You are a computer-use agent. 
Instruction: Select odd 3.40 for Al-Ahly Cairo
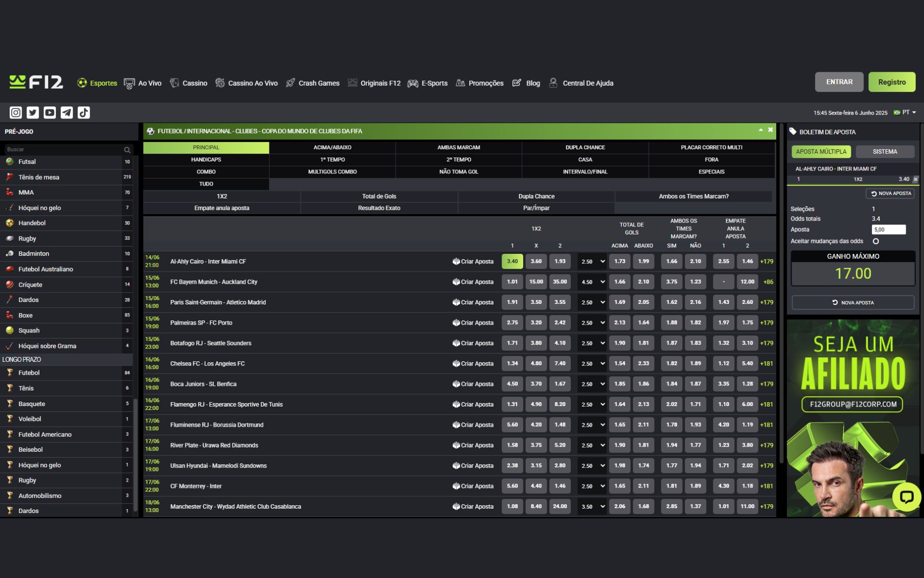pyautogui.click(x=512, y=261)
